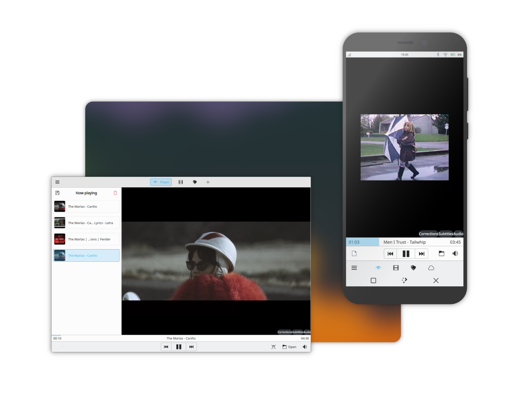Save the Now playing playlist
Image resolution: width=509 pixels, height=420 pixels.
58,193
